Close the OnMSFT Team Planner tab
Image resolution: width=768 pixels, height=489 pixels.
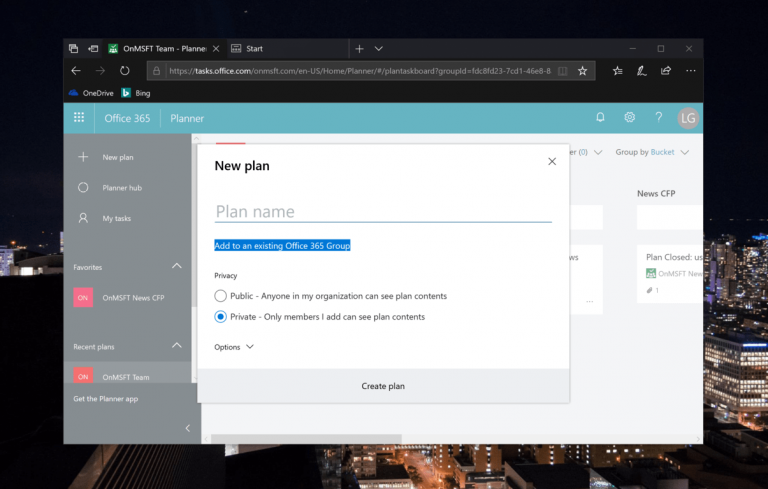(216, 49)
